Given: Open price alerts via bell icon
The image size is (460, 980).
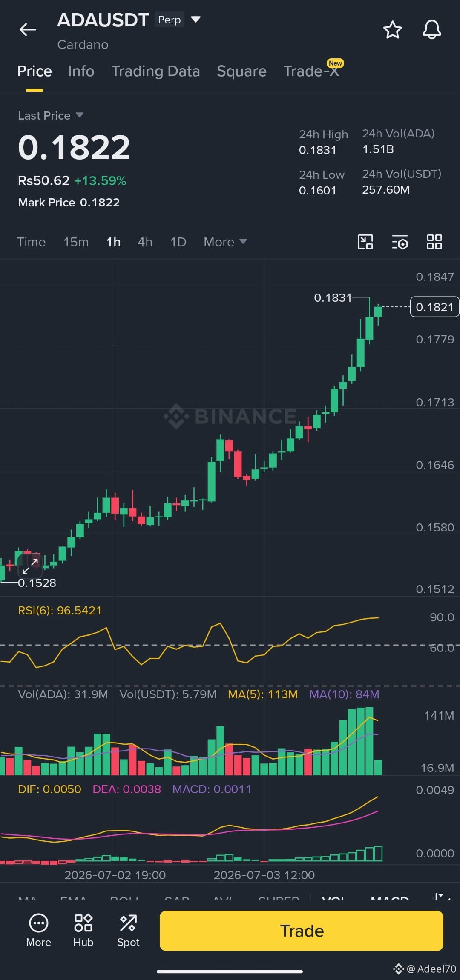Looking at the screenshot, I should click(431, 30).
